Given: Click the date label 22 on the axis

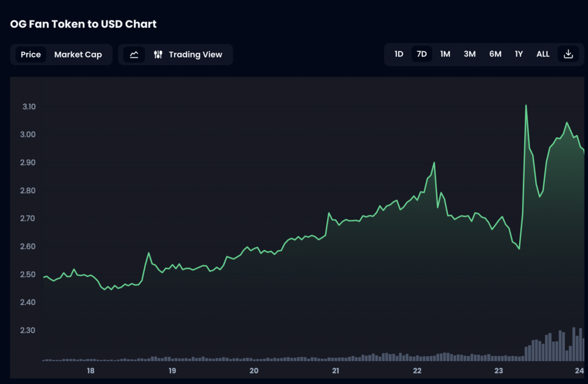Looking at the screenshot, I should [417, 371].
